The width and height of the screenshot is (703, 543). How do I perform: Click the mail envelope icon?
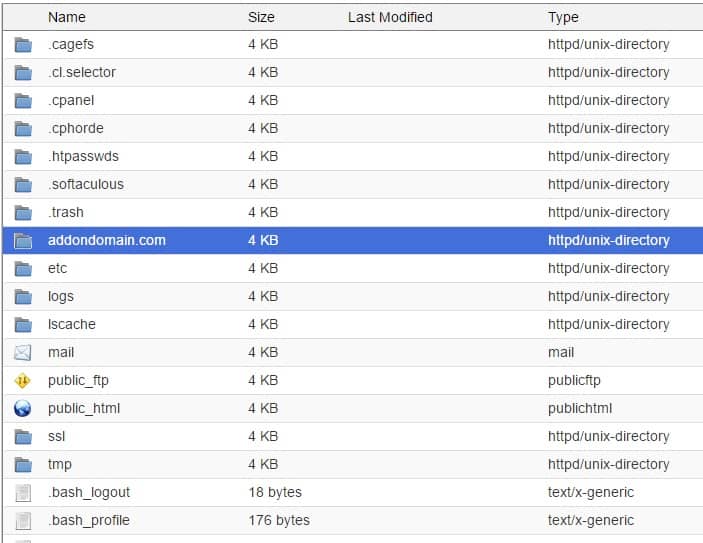[x=22, y=353]
